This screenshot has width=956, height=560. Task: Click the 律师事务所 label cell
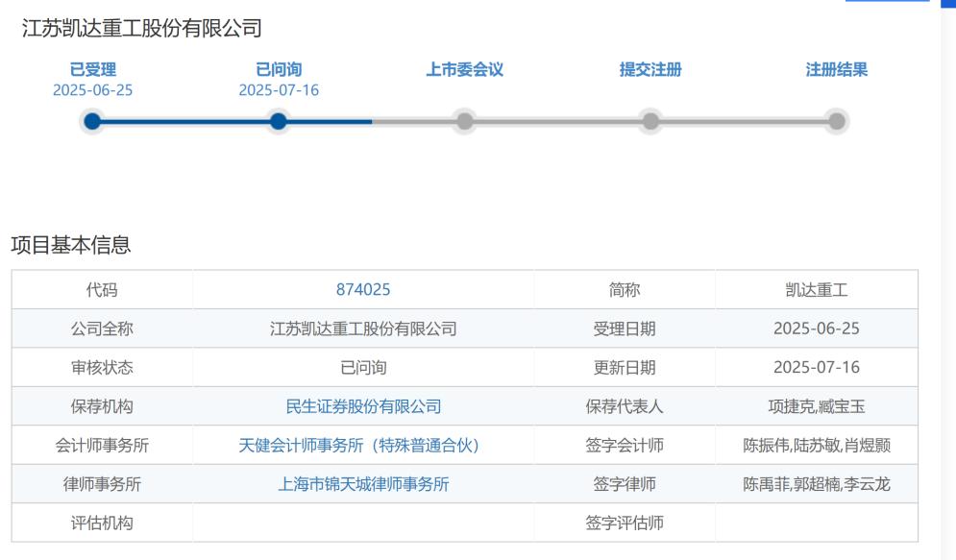point(102,484)
